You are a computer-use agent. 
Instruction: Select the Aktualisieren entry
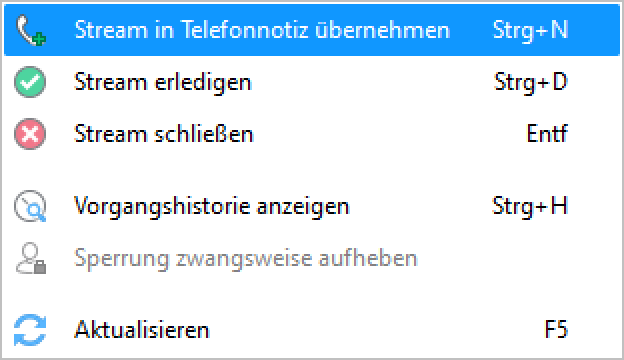312,330
